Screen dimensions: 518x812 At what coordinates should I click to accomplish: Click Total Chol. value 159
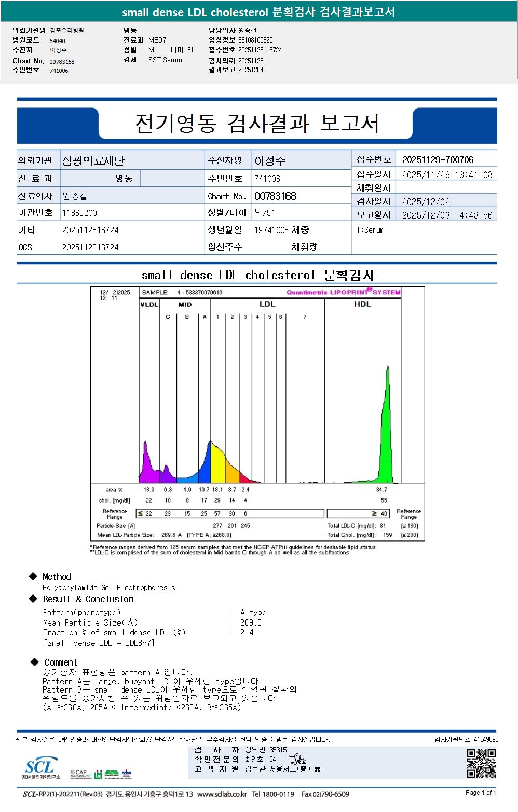coord(388,535)
